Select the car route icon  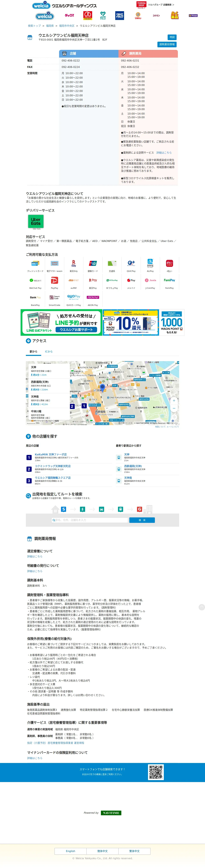101,509
